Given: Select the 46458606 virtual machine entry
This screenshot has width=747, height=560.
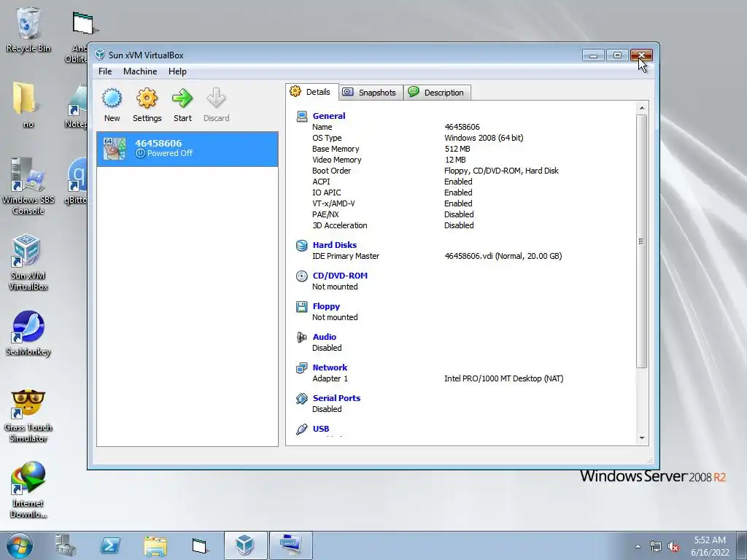Looking at the screenshot, I should pyautogui.click(x=187, y=149).
